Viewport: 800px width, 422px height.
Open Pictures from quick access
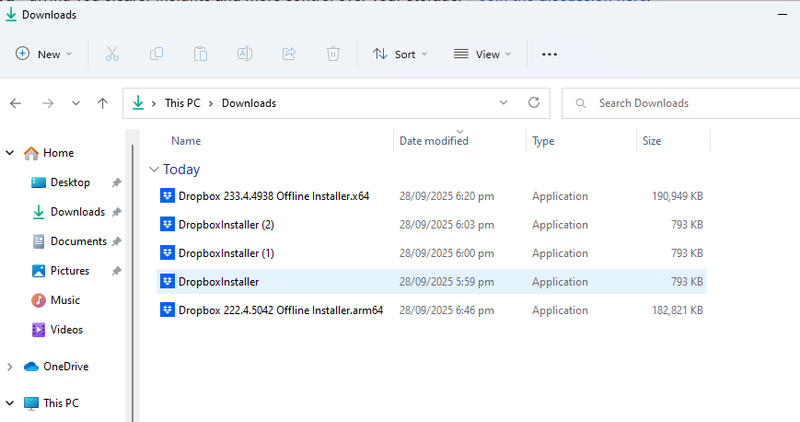click(69, 271)
